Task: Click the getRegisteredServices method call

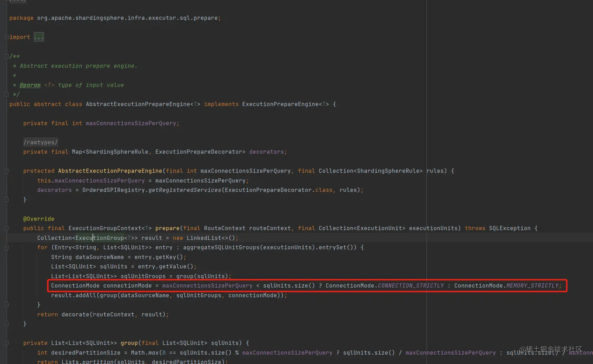Action: [185, 190]
